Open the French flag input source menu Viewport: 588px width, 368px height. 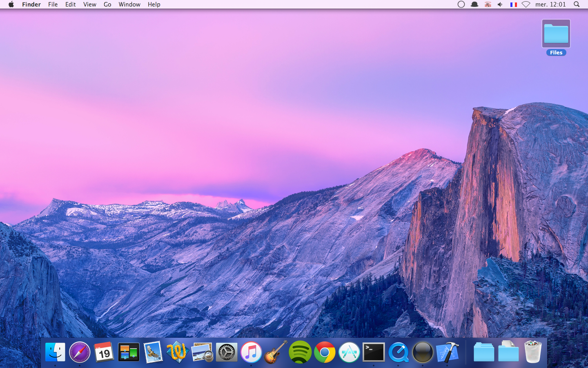click(514, 4)
